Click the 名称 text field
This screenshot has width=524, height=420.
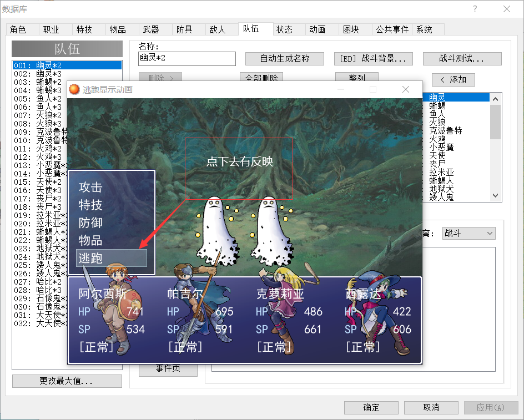[187, 58]
